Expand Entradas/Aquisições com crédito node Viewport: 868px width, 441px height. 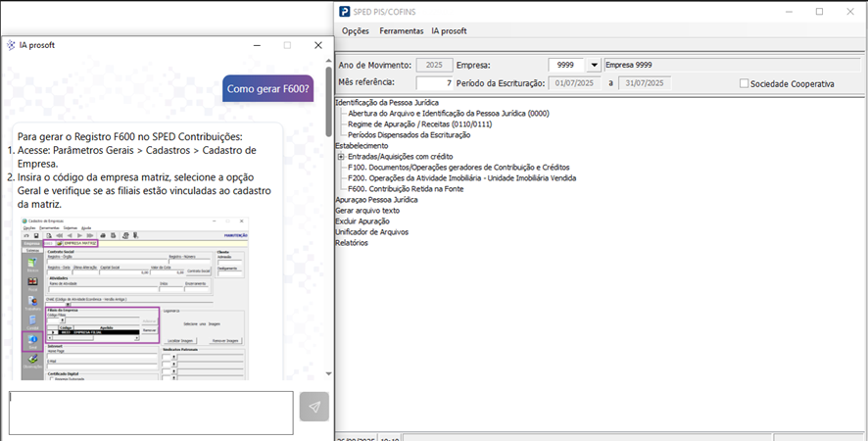341,157
